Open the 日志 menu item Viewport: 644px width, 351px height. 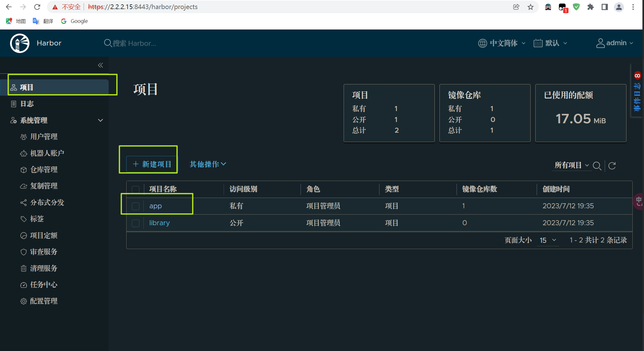(x=27, y=104)
